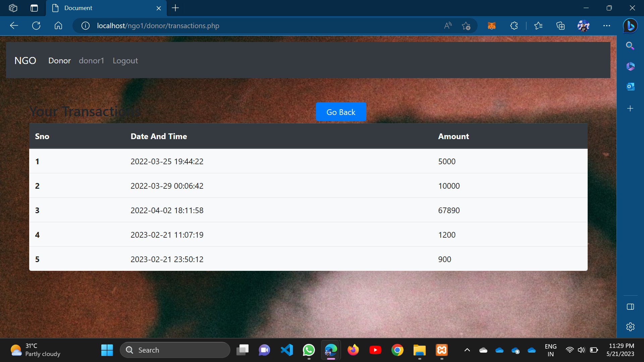Open the browser extensions menu

(514, 25)
